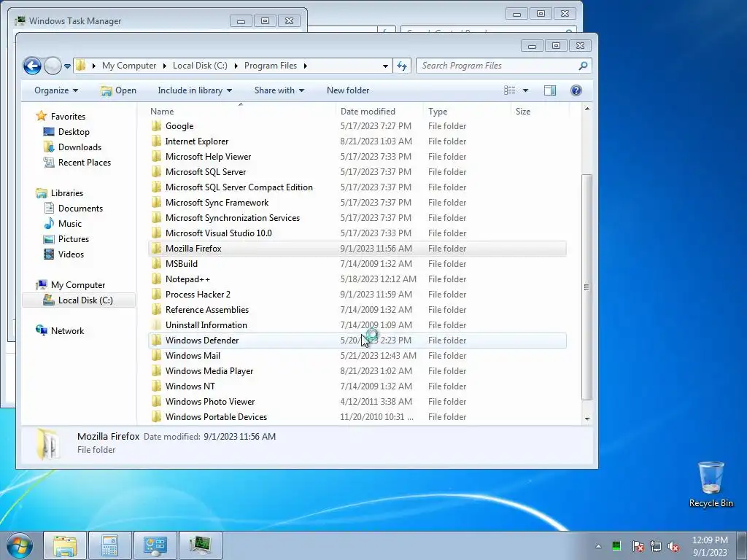Expand the arrow after Program Files breadcrumb
747x560 pixels.
[x=306, y=66]
